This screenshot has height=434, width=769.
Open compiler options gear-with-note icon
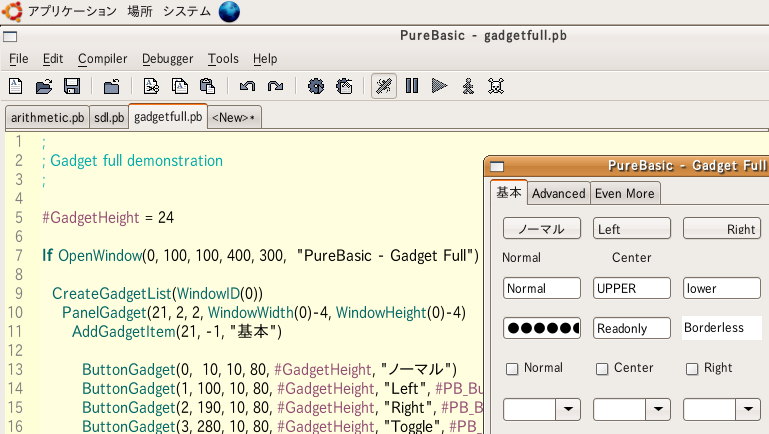[x=344, y=86]
